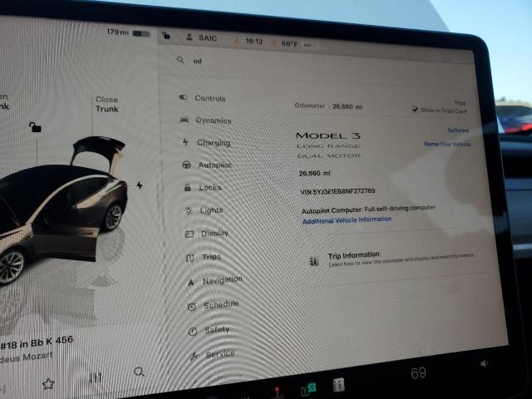Click the Name Your Vehicle link
This screenshot has height=399, width=532.
[x=447, y=144]
